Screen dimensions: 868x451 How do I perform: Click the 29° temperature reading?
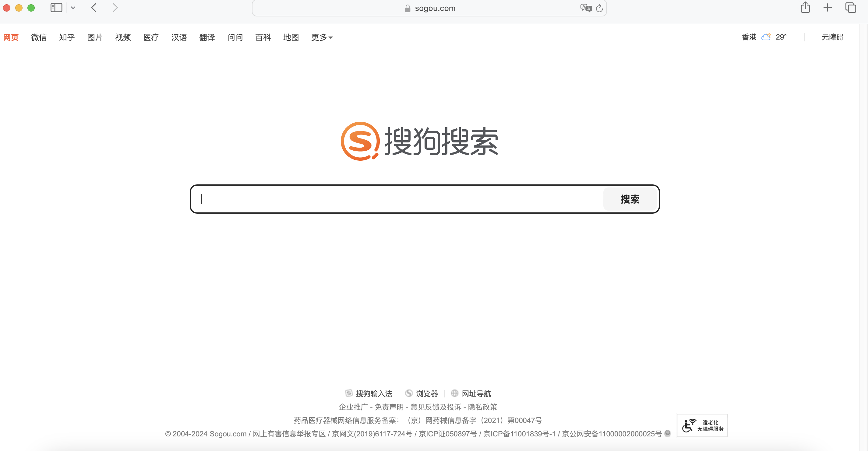coord(781,37)
